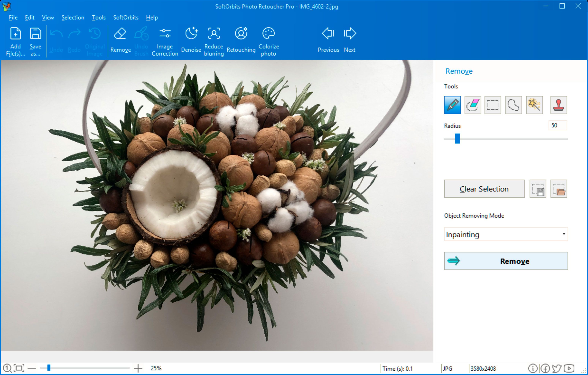Select the Lasso selection tool
Image resolution: width=588 pixels, height=375 pixels.
tap(514, 104)
